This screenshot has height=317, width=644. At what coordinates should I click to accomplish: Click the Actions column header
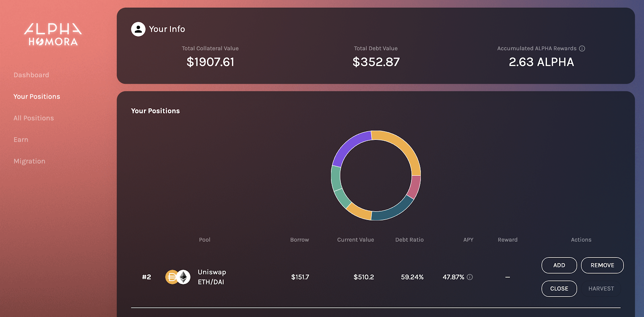click(581, 240)
